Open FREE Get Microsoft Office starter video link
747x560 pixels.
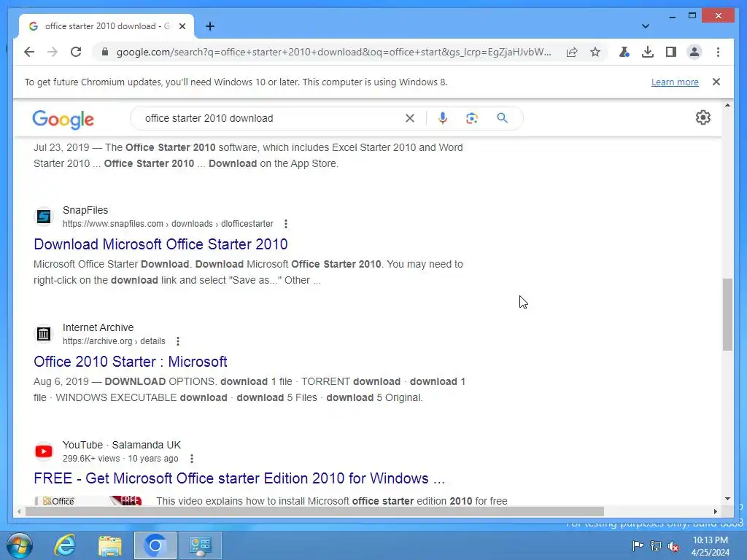(239, 478)
